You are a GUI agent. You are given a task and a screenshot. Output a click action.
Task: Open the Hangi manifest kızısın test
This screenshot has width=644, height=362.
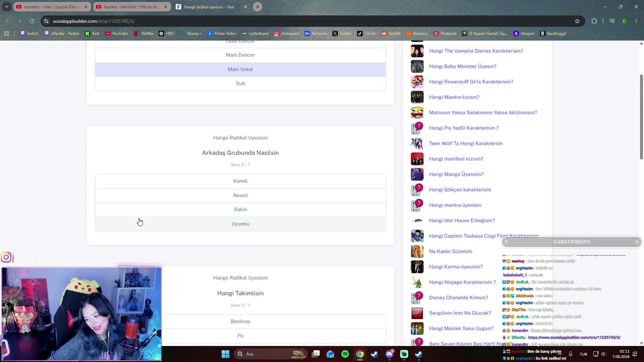click(x=456, y=159)
